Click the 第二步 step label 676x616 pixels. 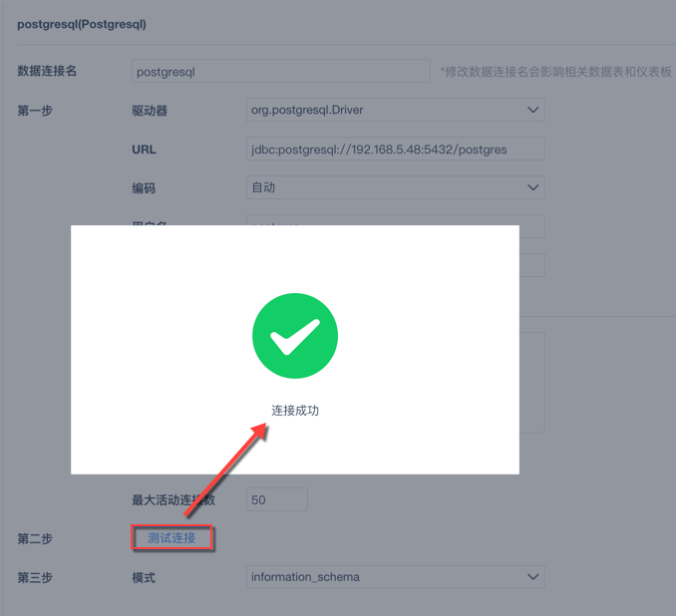pos(35,538)
